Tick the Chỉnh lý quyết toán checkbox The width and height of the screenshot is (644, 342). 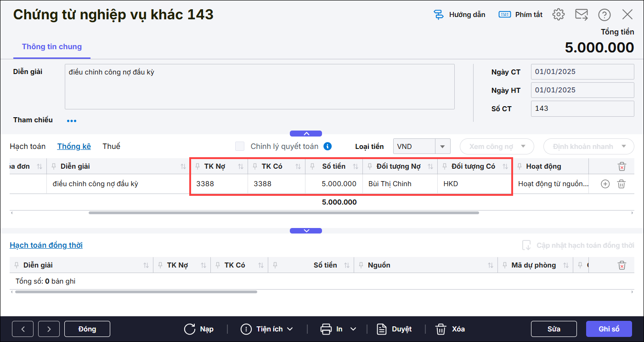point(240,146)
